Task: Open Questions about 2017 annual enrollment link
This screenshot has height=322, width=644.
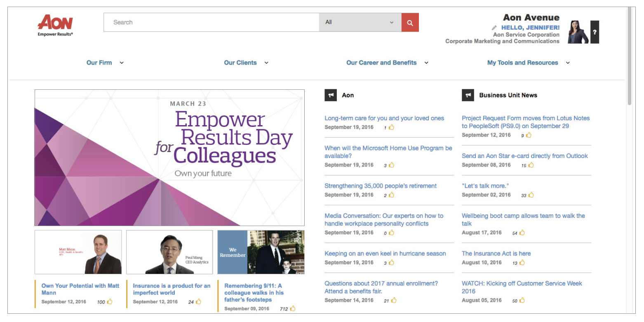Action: pyautogui.click(x=381, y=287)
